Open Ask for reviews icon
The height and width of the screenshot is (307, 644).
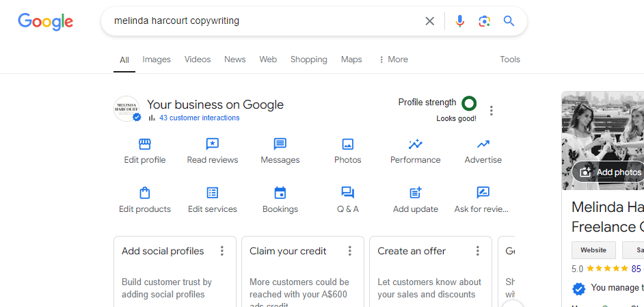pyautogui.click(x=483, y=193)
